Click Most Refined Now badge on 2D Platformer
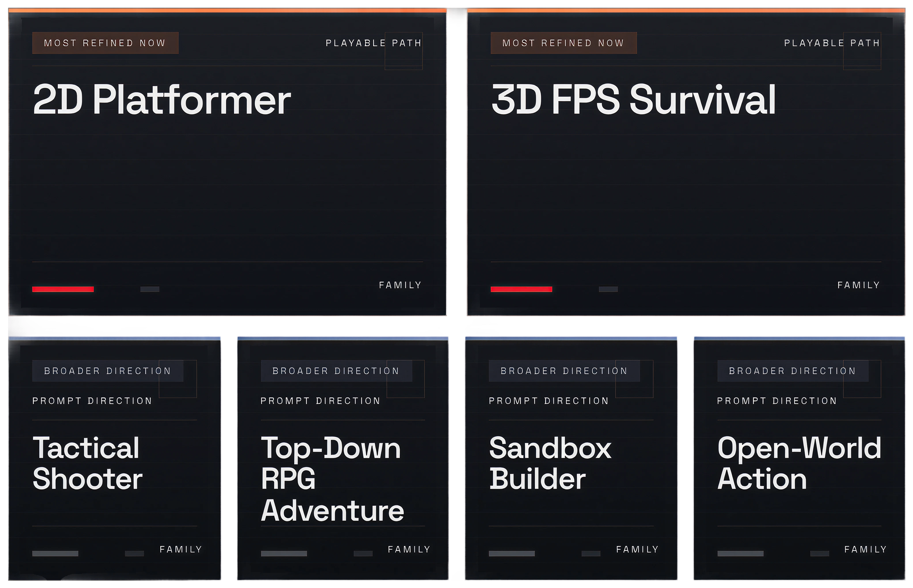Screen dimensions: 913x588 click(x=105, y=43)
